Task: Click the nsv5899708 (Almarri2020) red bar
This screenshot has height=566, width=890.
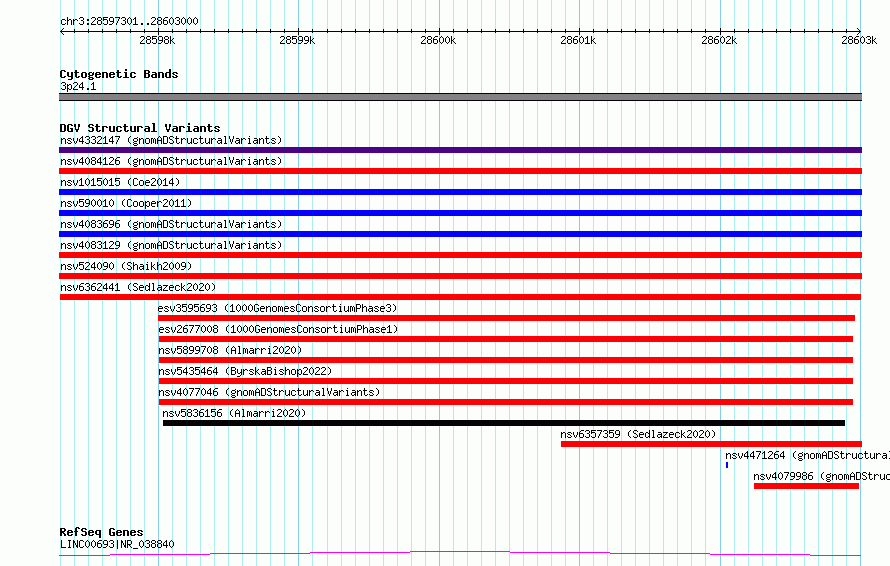Action: tap(506, 360)
